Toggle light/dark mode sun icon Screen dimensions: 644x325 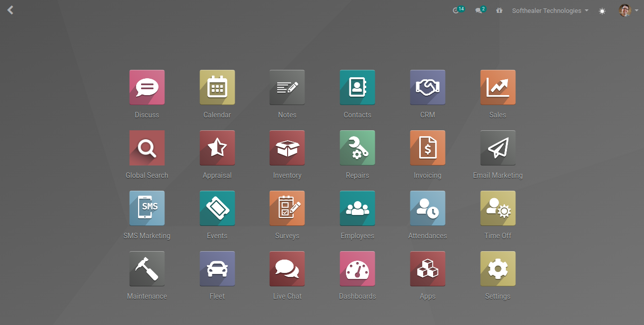point(602,11)
